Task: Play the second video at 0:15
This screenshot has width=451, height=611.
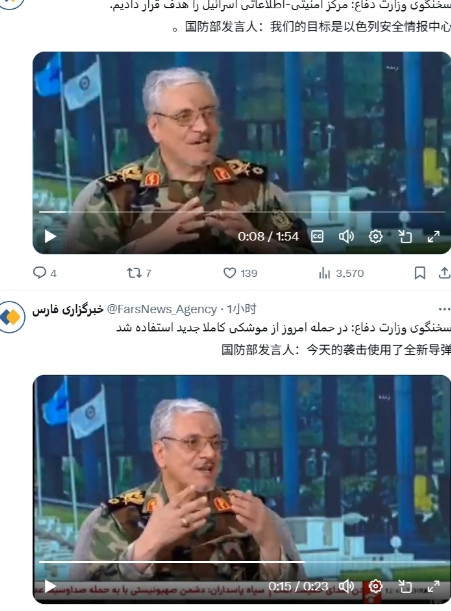Action: pos(50,586)
